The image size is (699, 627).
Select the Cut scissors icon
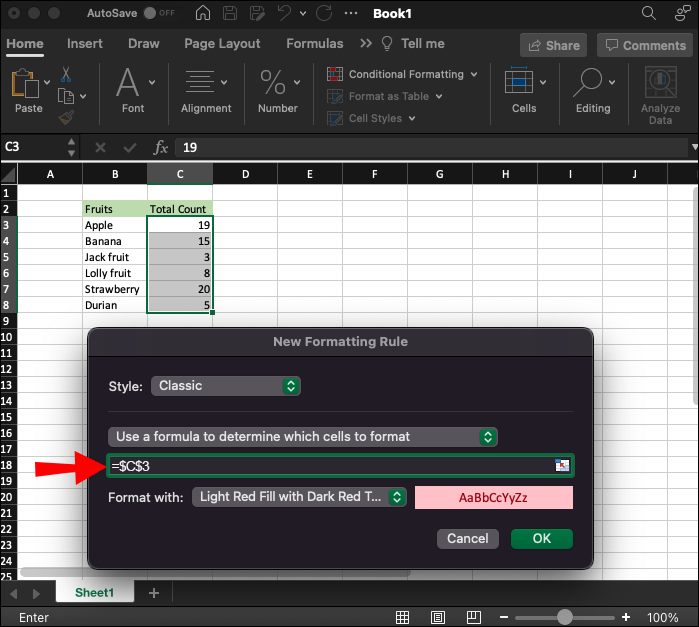[x=66, y=75]
